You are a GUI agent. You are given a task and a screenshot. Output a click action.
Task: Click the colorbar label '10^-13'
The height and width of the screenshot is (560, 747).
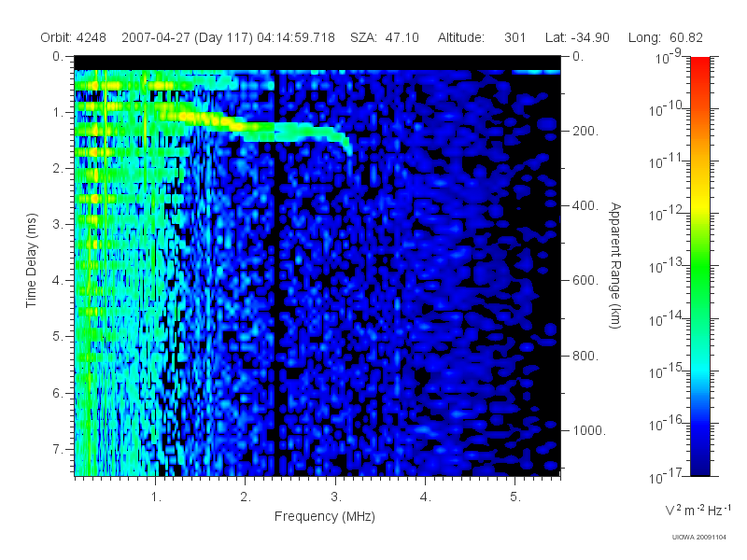click(665, 266)
